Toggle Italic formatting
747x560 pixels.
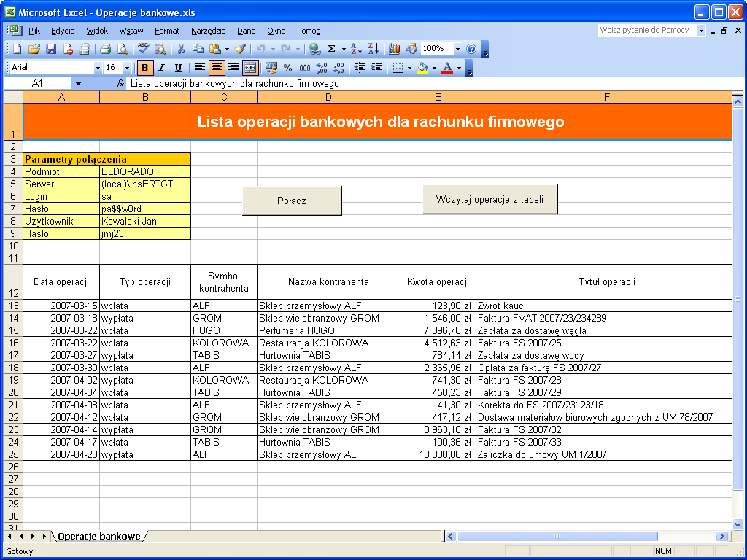(161, 68)
